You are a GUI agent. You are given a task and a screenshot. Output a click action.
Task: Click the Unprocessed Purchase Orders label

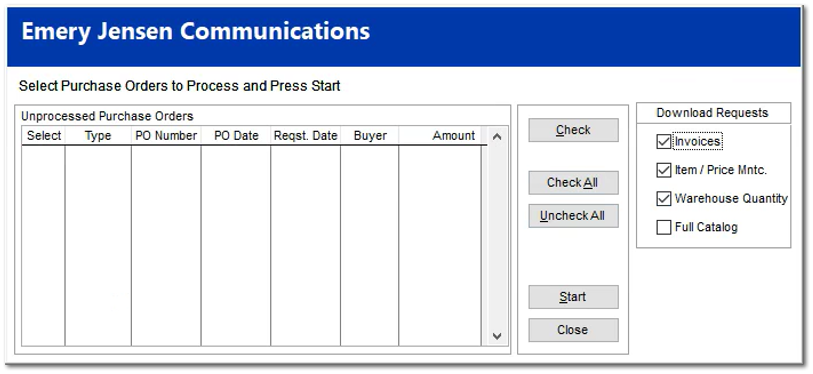point(107,116)
